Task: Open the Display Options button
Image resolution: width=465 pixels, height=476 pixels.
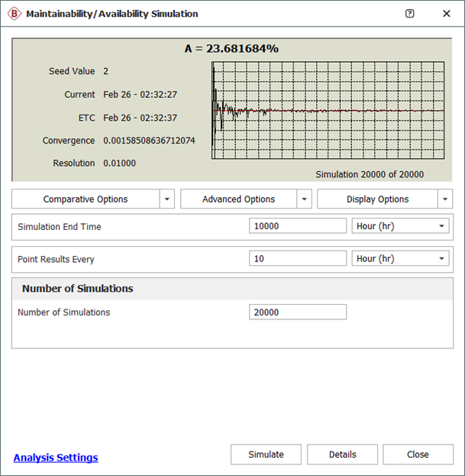Action: click(x=377, y=199)
